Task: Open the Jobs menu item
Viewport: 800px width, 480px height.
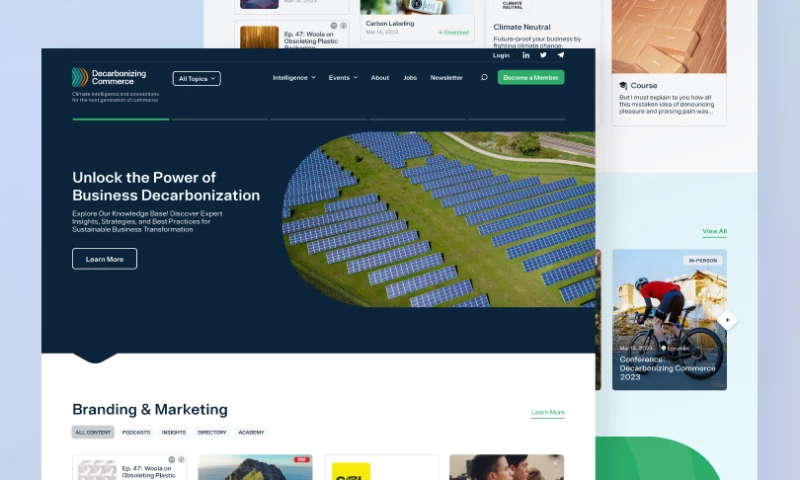Action: 410,78
